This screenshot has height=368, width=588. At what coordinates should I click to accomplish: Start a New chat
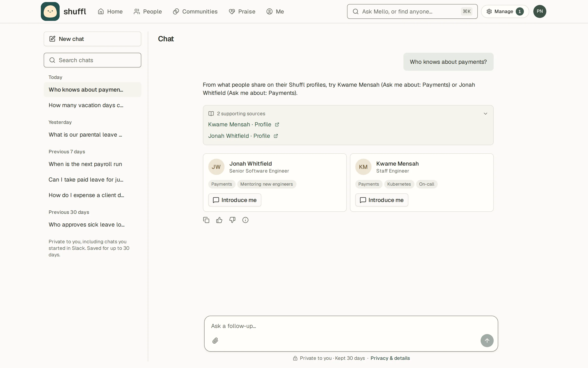tap(92, 39)
